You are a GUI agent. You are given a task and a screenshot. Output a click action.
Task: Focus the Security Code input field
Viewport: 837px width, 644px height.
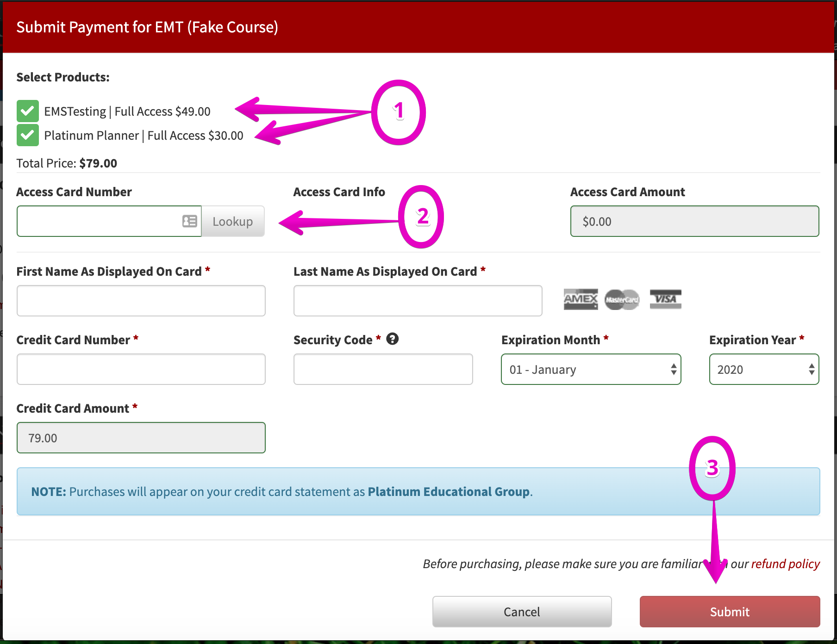[383, 369]
